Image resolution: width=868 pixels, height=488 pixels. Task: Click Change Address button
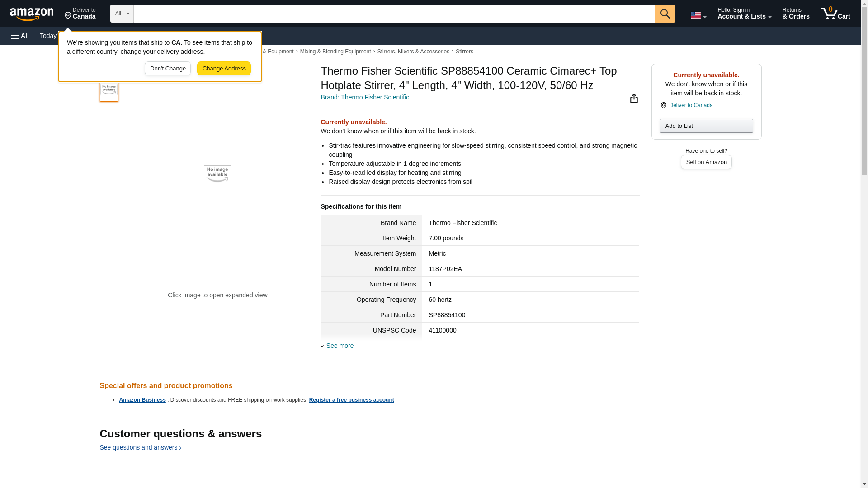pyautogui.click(x=224, y=69)
